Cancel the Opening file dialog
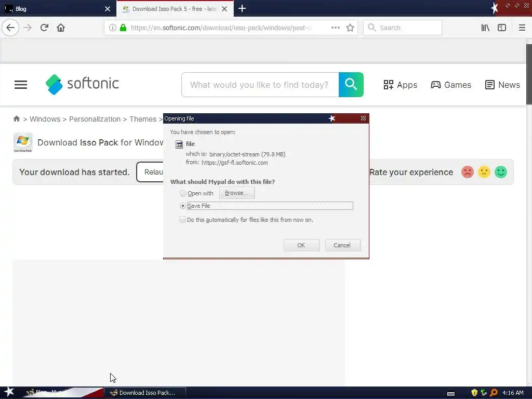 342,245
